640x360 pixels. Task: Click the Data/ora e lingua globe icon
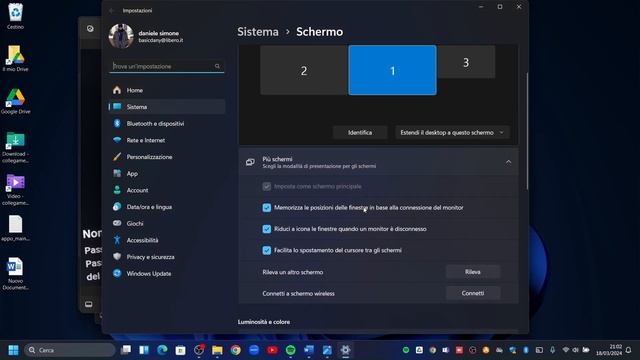(117, 207)
